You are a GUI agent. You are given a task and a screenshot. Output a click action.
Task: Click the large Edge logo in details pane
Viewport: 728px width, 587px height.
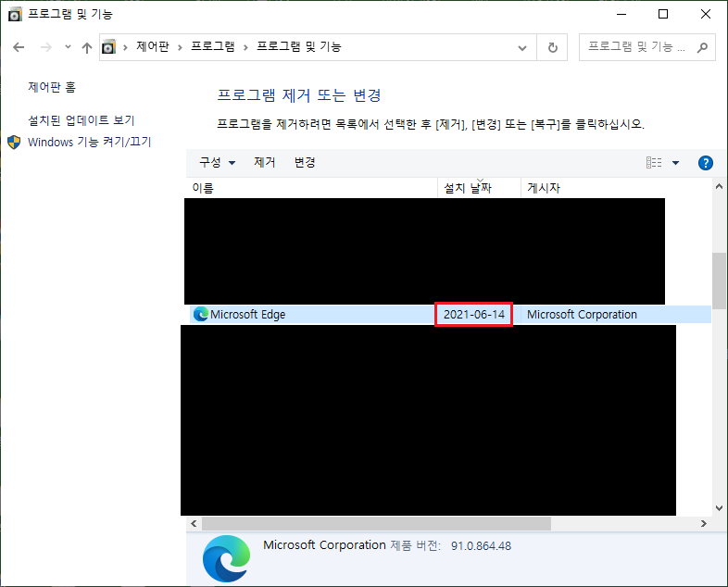[x=227, y=558]
